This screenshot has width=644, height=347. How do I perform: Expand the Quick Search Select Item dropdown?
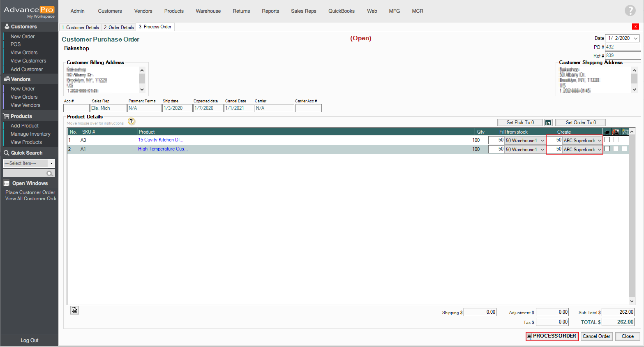pos(51,164)
